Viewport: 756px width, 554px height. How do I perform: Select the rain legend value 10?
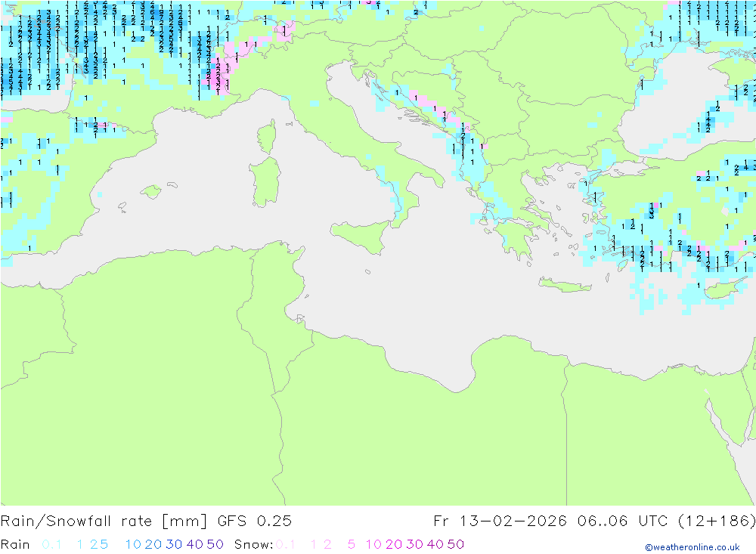click(x=133, y=544)
